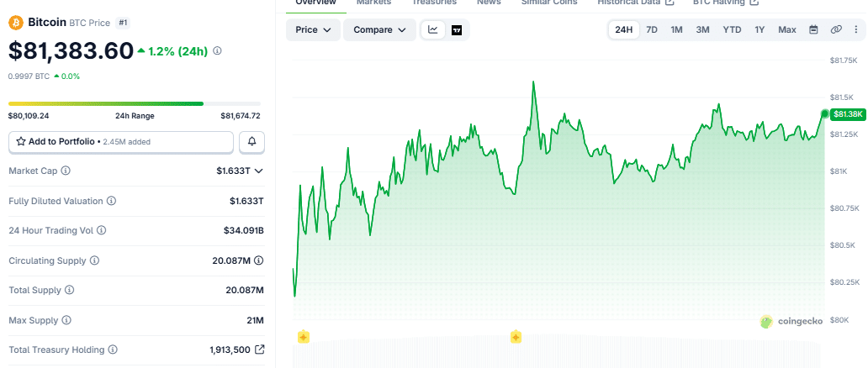Click the $34.091B trading volume value
The image size is (868, 368).
point(244,230)
